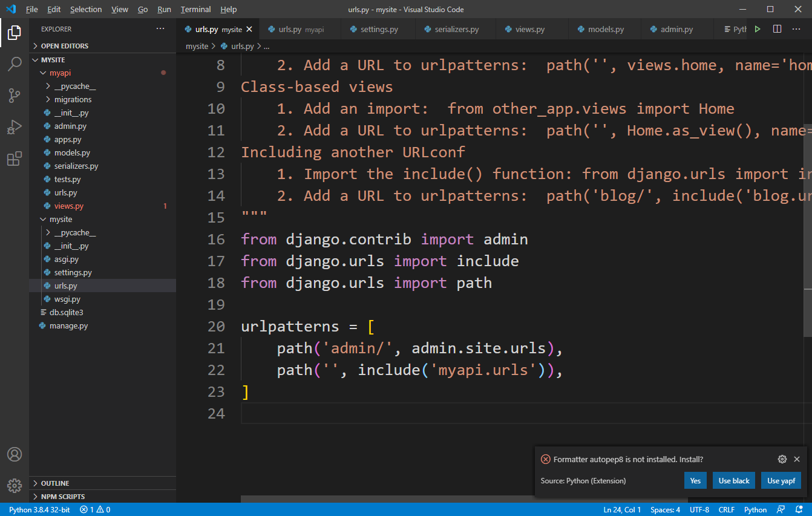This screenshot has height=516, width=812.
Task: Click the Use yapf button
Action: coord(781,481)
